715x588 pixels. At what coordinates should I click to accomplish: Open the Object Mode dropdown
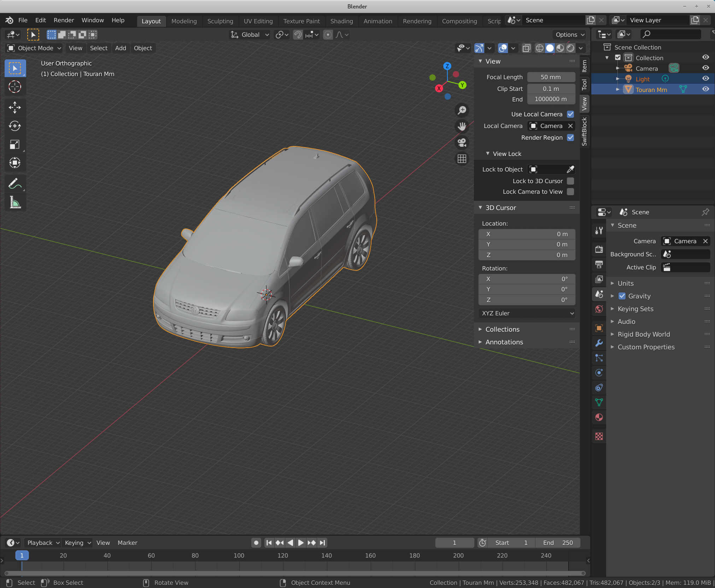(34, 48)
